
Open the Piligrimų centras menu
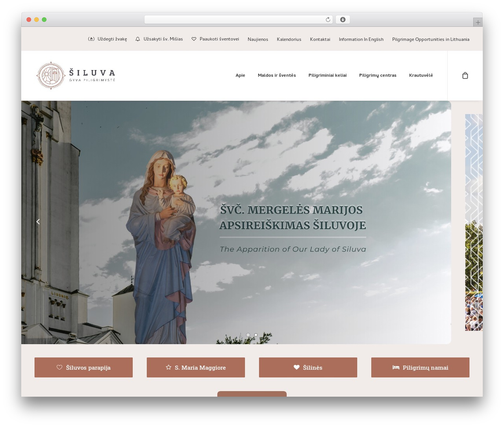pyautogui.click(x=378, y=75)
